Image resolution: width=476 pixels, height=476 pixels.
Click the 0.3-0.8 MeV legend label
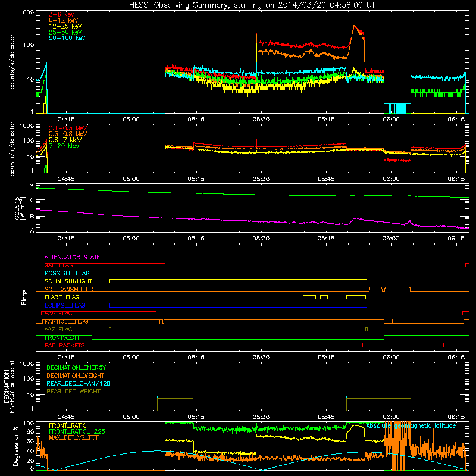tap(68, 134)
